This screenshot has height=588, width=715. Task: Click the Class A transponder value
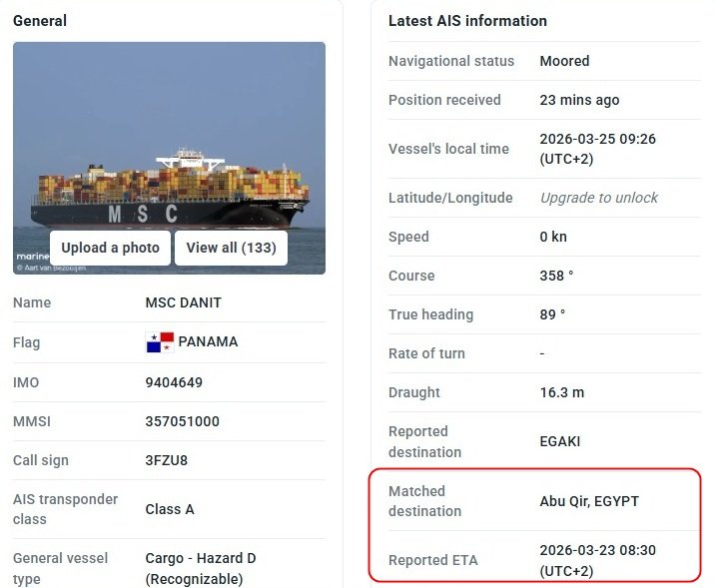pyautogui.click(x=170, y=509)
